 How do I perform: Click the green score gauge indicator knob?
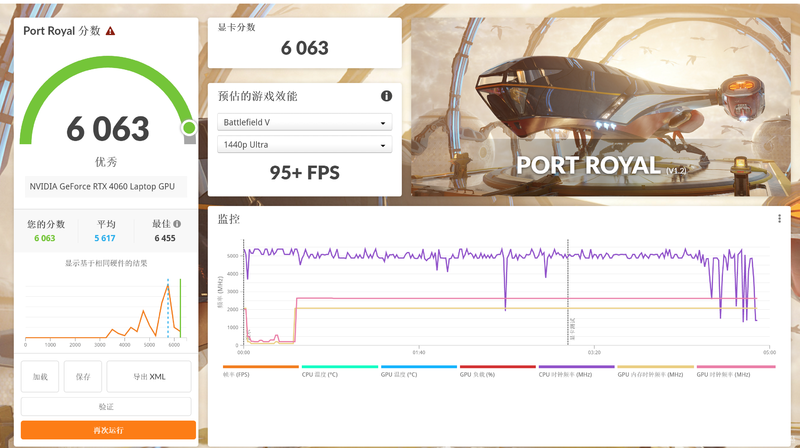point(189,128)
